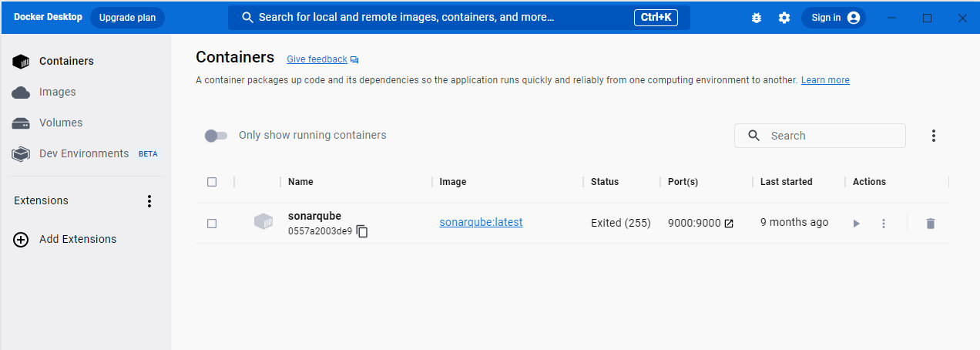Screen dimensions: 980x350
Task: Open Settings via the gear icon
Action: click(784, 18)
